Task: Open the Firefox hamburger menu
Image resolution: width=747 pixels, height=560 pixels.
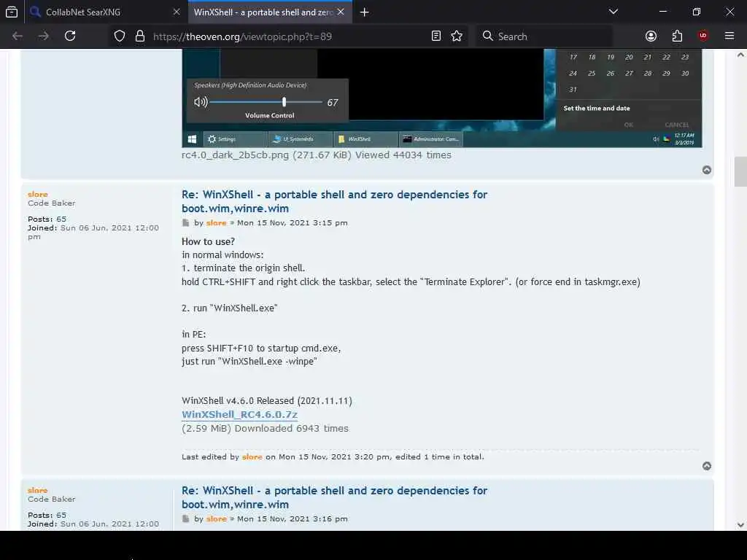Action: coord(729,36)
